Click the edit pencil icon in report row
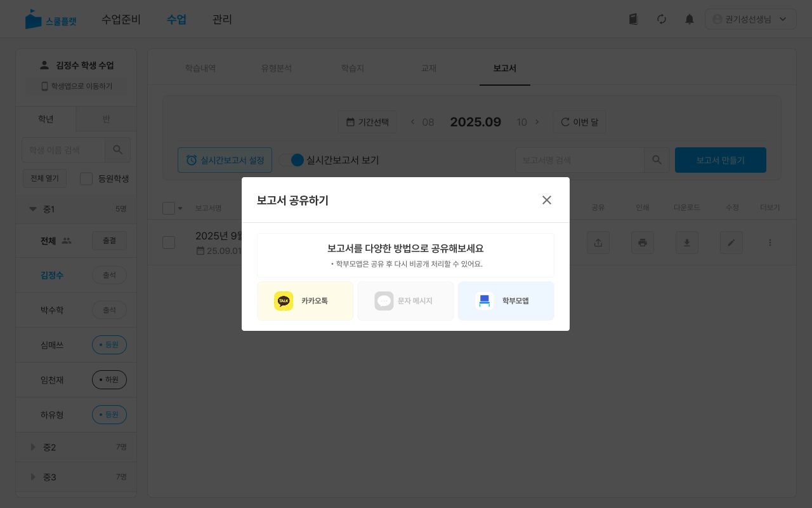 731,243
